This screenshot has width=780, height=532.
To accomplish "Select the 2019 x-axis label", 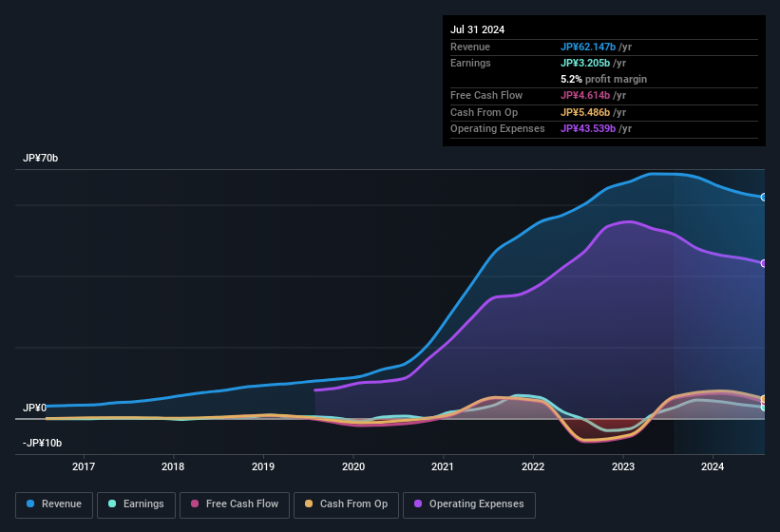I will pyautogui.click(x=263, y=466).
